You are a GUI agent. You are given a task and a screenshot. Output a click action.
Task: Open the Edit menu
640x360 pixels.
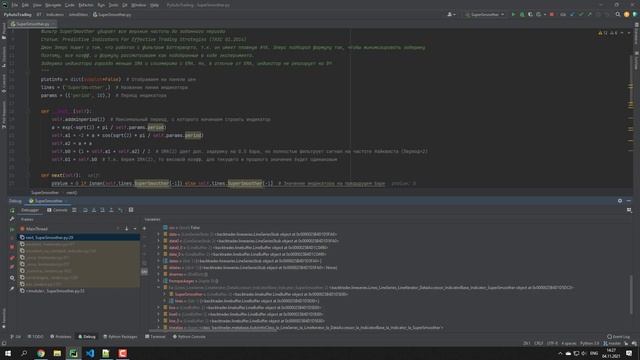[x=25, y=5]
